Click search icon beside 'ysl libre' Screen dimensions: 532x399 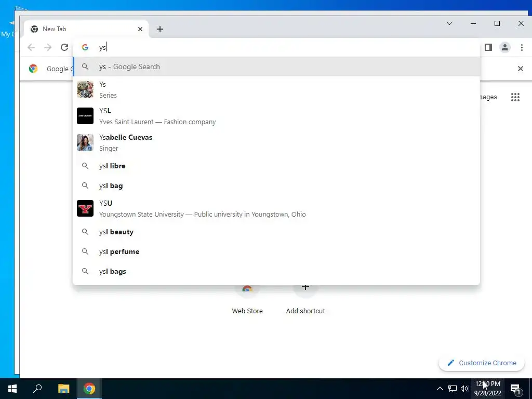tap(85, 166)
